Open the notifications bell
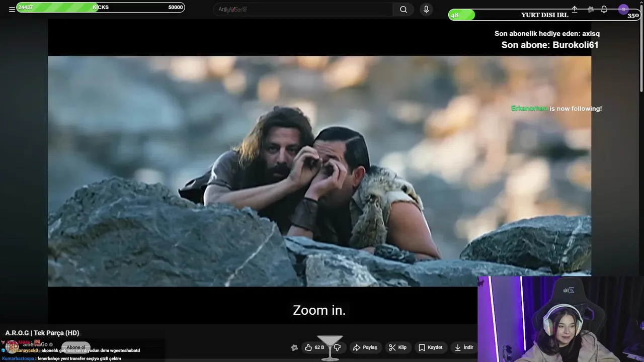Screen dimensions: 644x362 604,9
